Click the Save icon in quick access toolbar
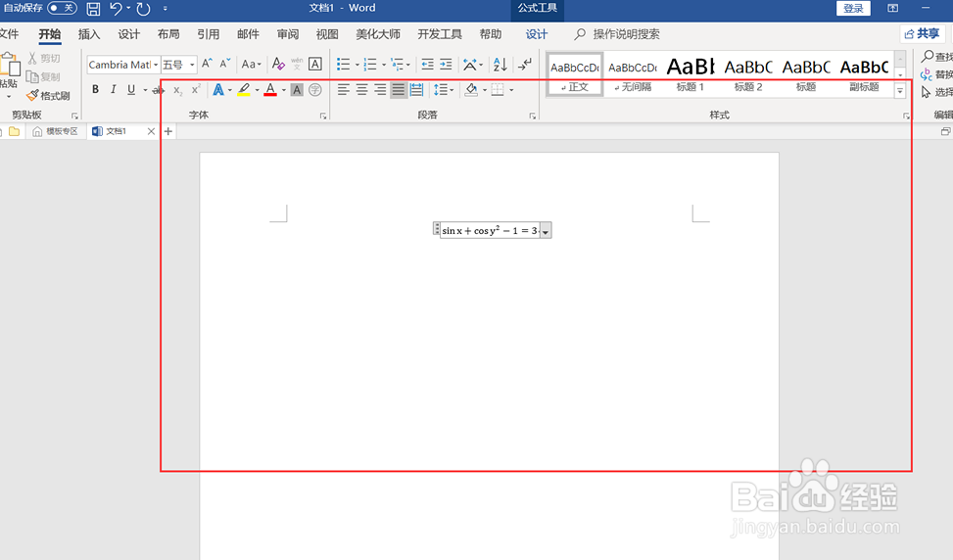 click(x=93, y=9)
